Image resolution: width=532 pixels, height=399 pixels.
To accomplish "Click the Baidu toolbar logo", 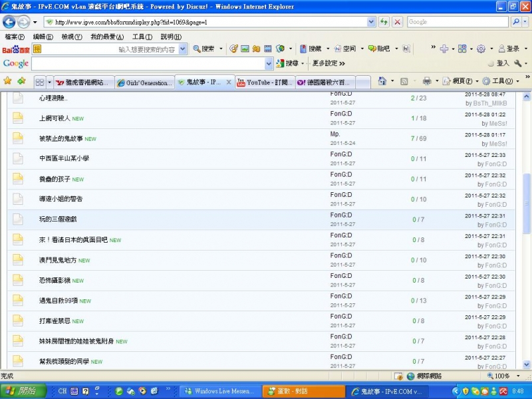I will click(x=16, y=49).
